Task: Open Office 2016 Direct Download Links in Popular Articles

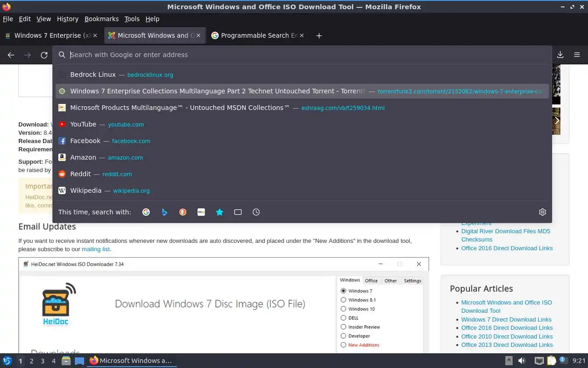Action: click(x=507, y=328)
